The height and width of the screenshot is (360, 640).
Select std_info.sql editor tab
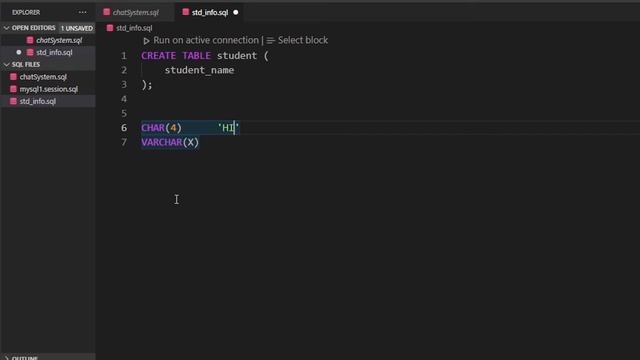coord(210,12)
